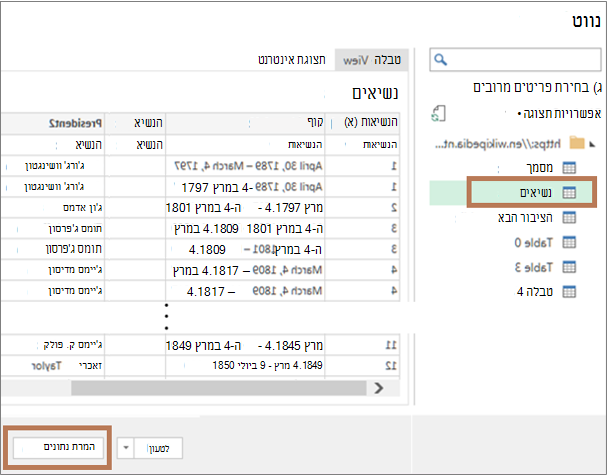Viewport: 607px width, 475px height.
Task: Select the cell ending with 9 ביולי 1850
Action: tap(245, 365)
